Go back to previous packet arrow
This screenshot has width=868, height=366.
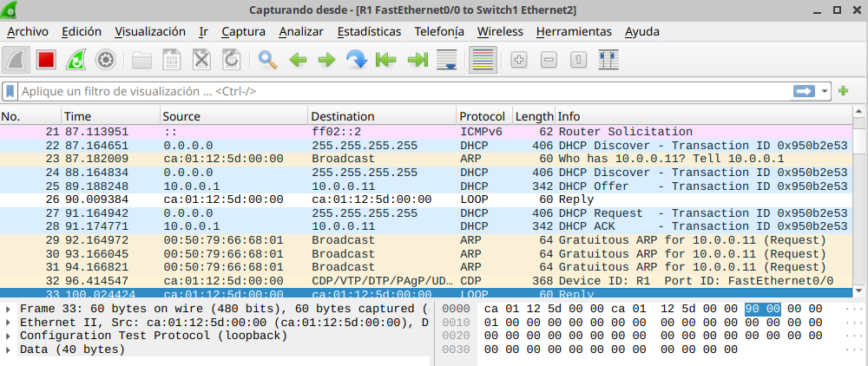(x=298, y=60)
